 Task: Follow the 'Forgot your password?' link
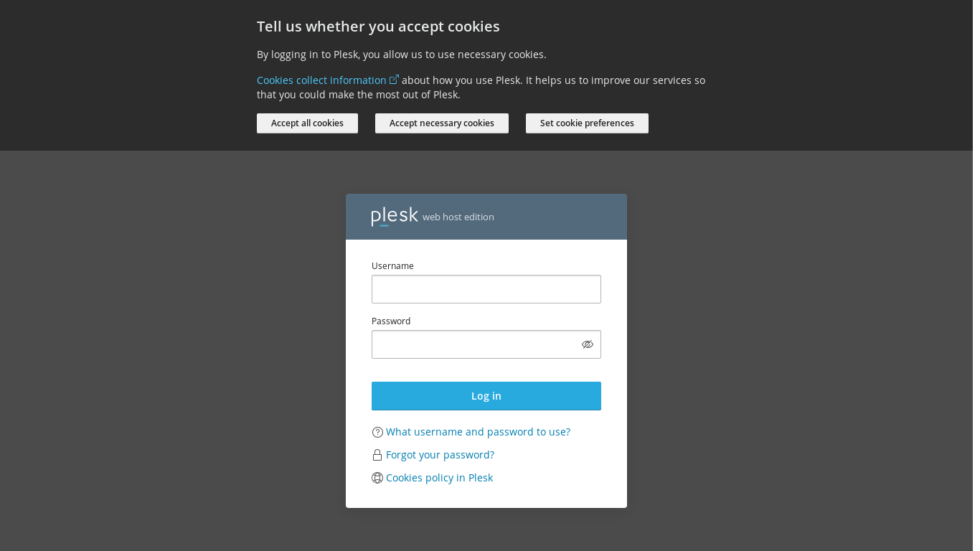[440, 455]
